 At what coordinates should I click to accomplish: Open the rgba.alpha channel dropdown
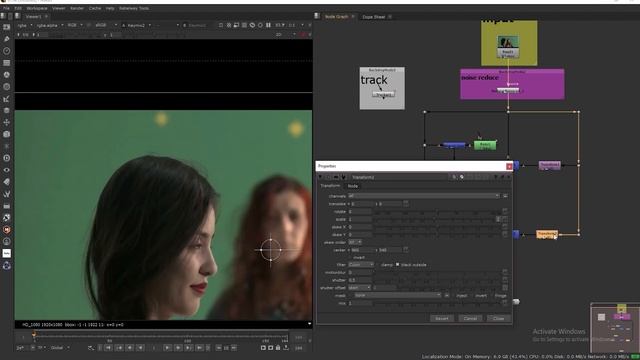click(50, 25)
